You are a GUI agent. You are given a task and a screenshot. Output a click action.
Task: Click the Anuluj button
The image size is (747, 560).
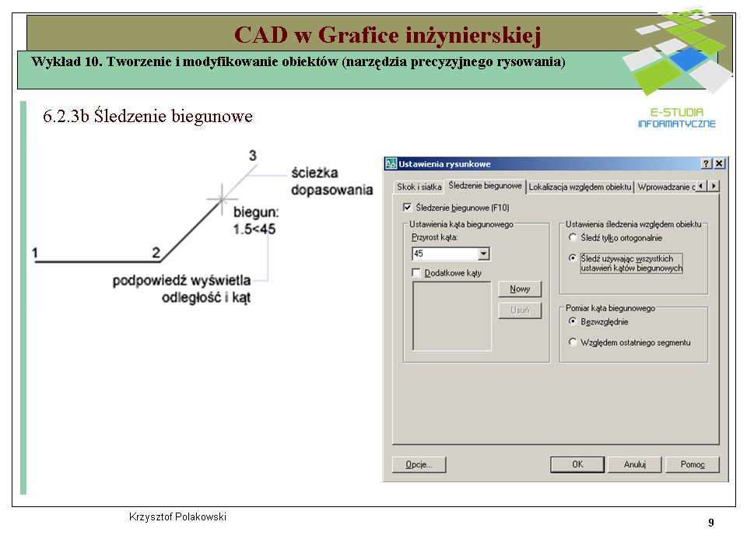pyautogui.click(x=635, y=465)
